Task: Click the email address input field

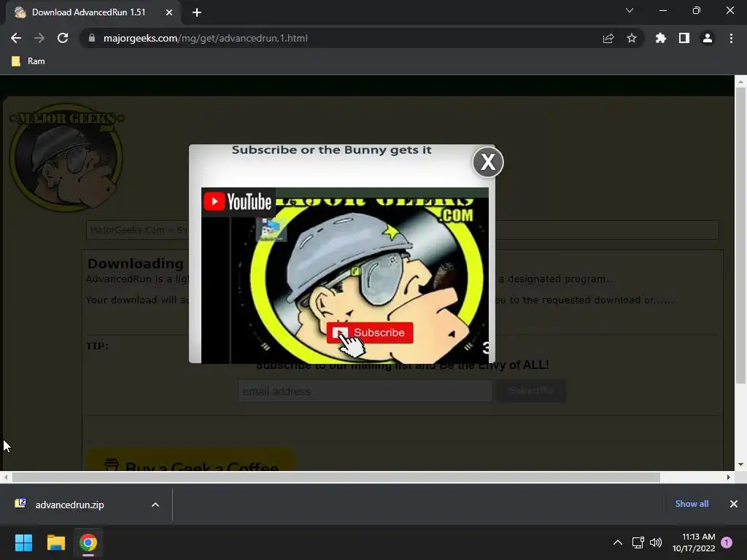Action: (365, 391)
